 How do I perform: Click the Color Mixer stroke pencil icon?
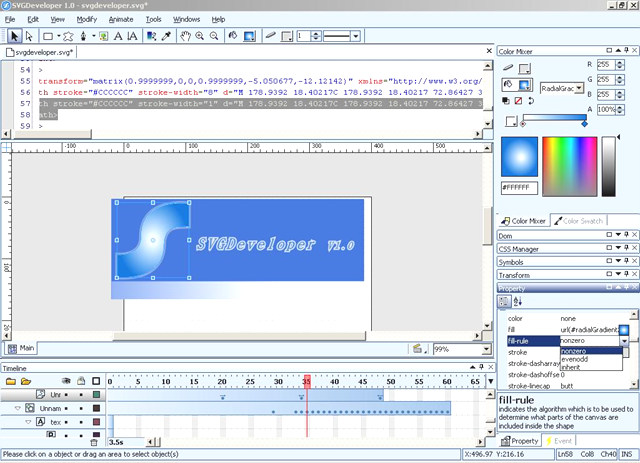click(508, 67)
